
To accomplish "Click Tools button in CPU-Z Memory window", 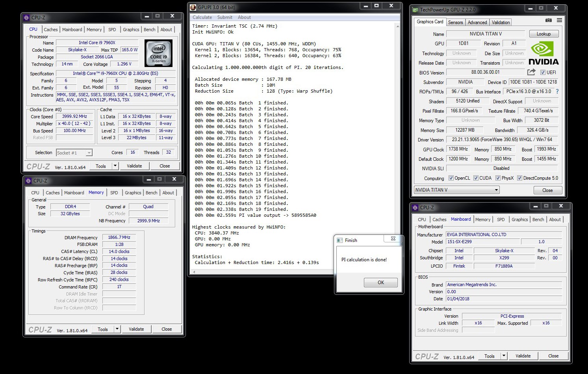I will point(103,329).
